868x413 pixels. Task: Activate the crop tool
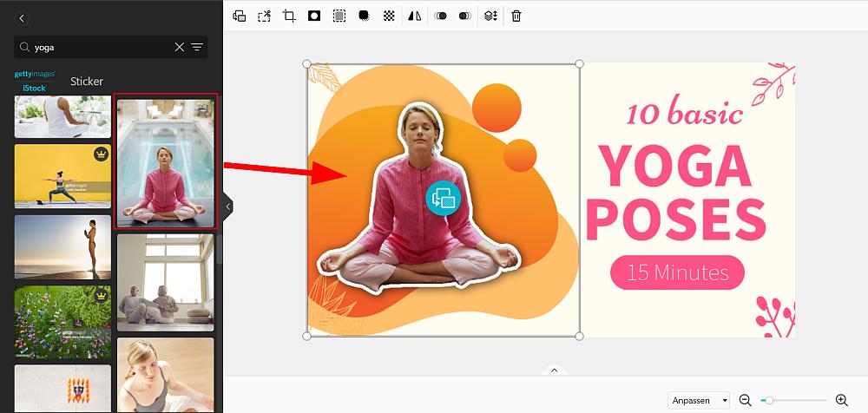coord(289,16)
